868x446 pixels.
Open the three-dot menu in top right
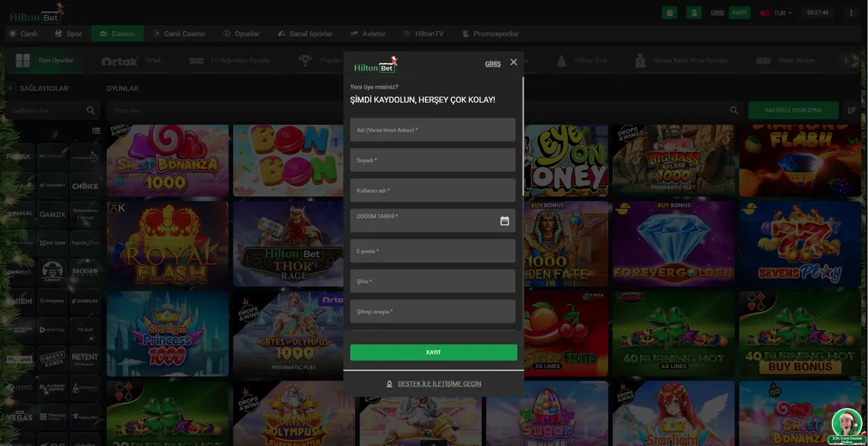(x=850, y=13)
